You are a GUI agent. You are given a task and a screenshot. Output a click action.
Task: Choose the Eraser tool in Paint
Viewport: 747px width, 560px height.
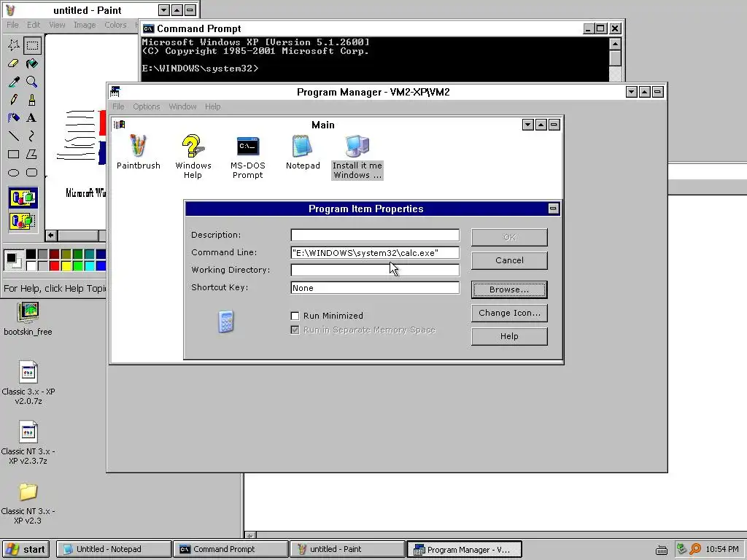14,63
